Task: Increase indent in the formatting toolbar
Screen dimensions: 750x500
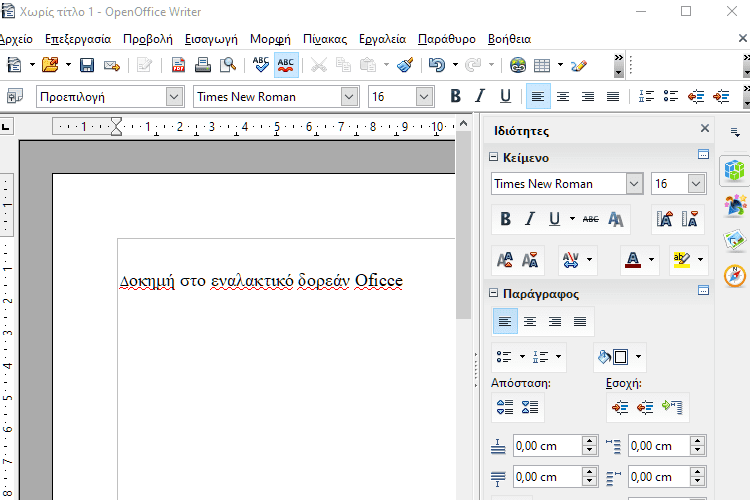Action: (x=721, y=97)
